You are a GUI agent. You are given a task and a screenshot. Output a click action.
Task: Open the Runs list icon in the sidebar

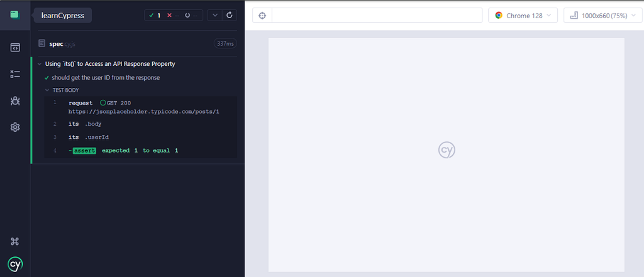click(15, 74)
